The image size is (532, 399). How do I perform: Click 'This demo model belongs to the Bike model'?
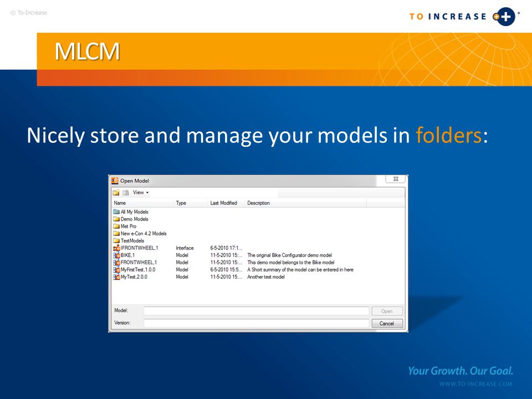[291, 262]
